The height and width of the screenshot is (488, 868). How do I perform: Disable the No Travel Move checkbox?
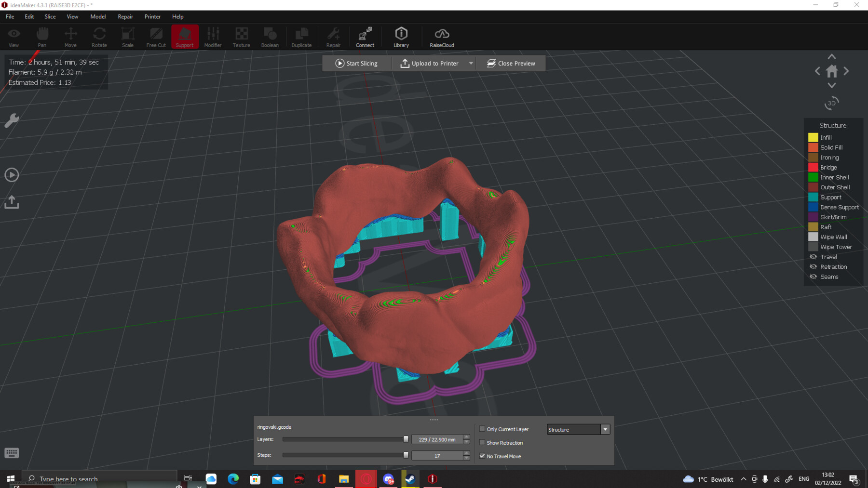[x=482, y=456]
